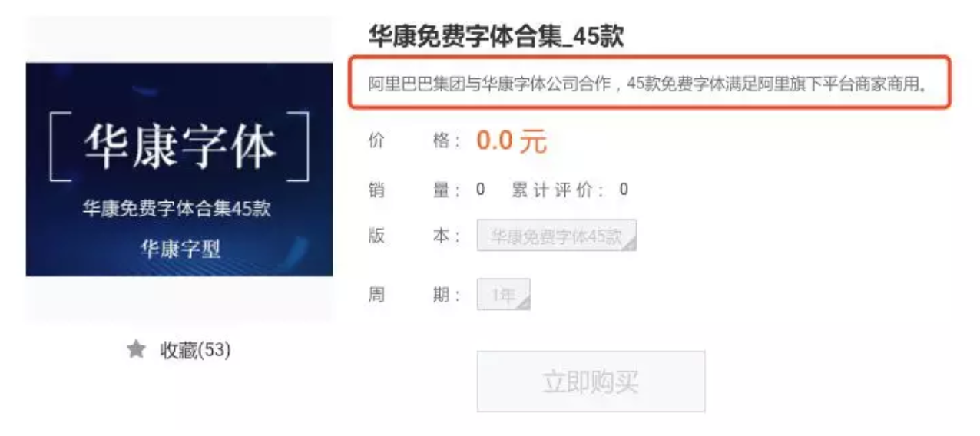The width and height of the screenshot is (980, 436).
Task: Click the 0.0 元 price value
Action: point(512,141)
